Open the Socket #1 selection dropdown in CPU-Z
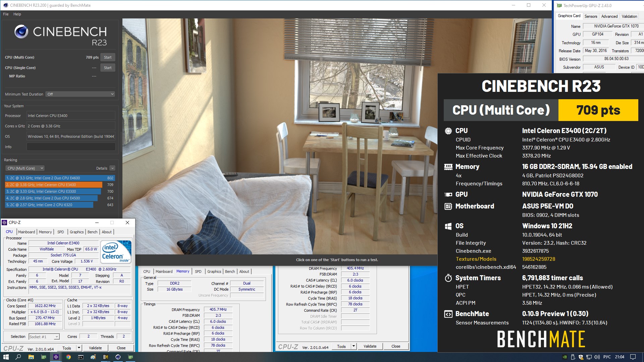 tap(44, 337)
